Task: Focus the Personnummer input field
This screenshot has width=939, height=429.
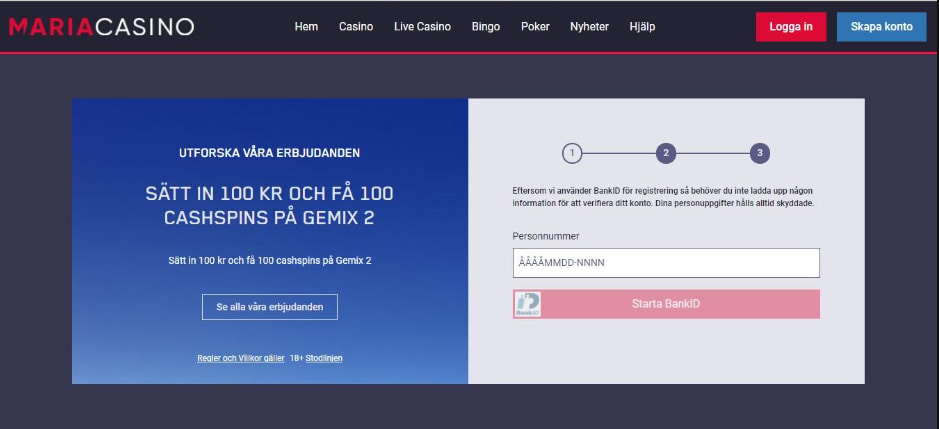Action: coord(666,263)
